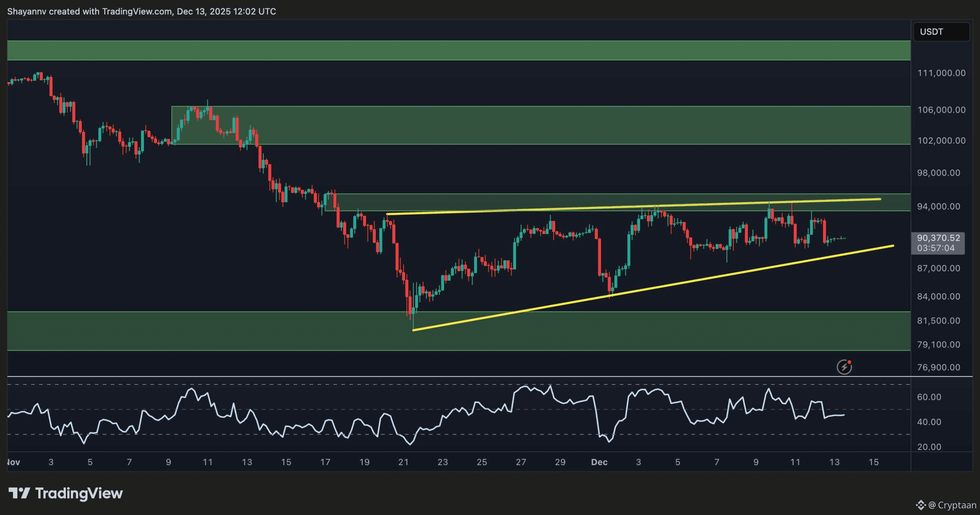Click the 111,000.00 price axis label
Viewport: 980px width, 515px height.
tap(941, 73)
